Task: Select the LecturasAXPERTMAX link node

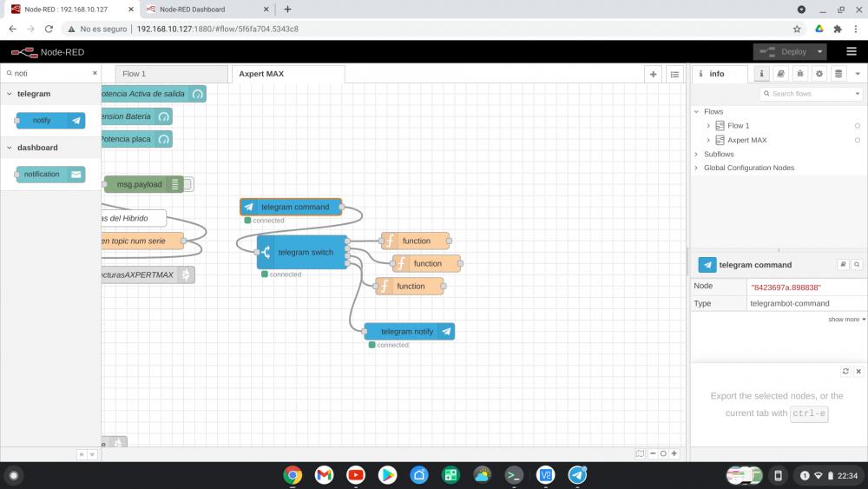Action: [x=148, y=274]
